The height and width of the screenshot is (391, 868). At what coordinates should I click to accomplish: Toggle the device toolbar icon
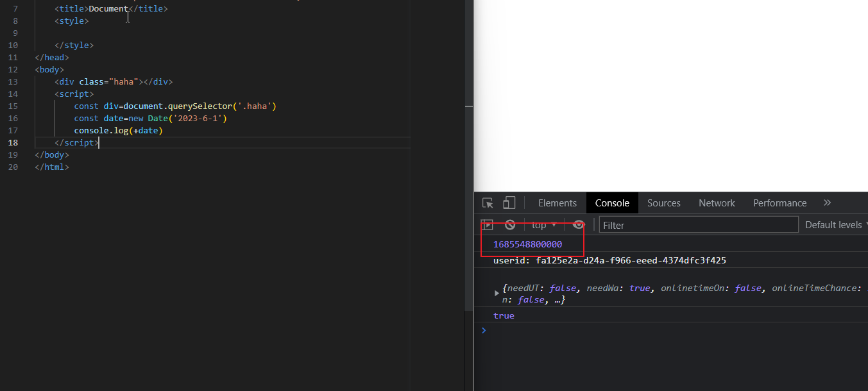[x=509, y=203]
